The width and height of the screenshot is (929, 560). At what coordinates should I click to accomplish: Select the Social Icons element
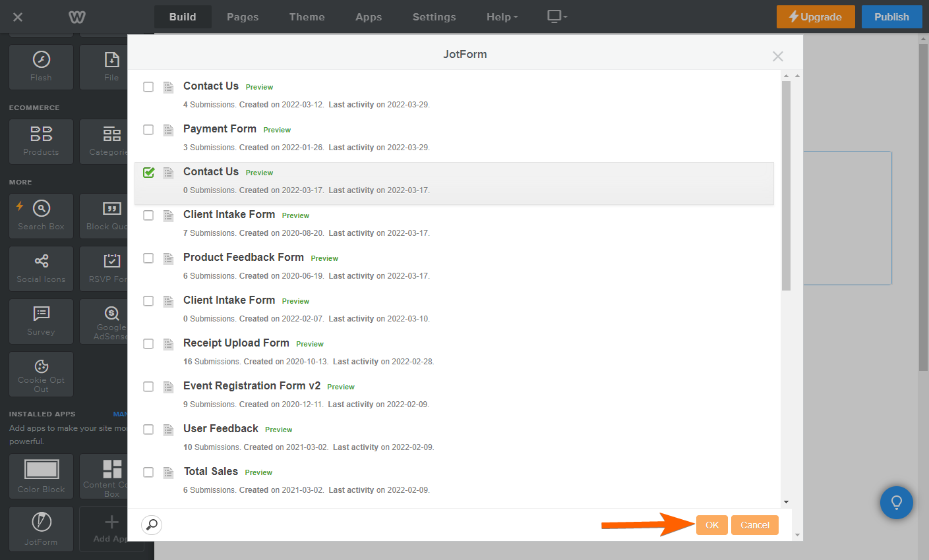point(41,269)
